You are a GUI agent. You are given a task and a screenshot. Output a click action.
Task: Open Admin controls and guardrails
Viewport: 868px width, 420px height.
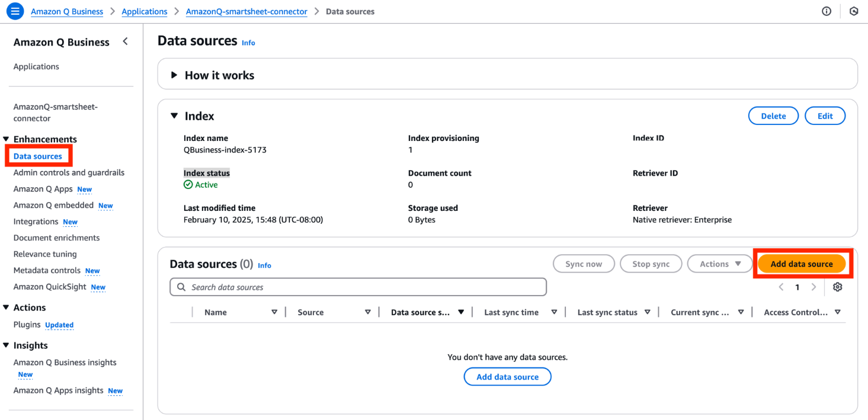pos(69,173)
